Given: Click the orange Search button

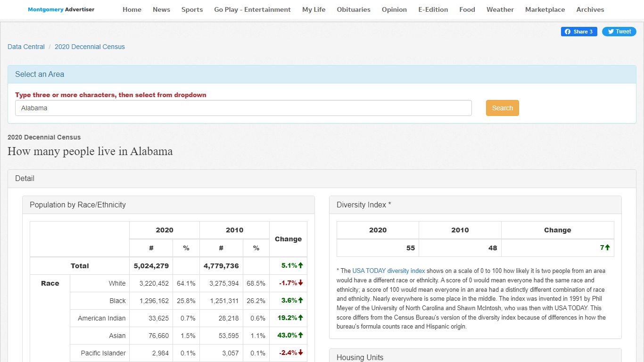Looking at the screenshot, I should [503, 108].
